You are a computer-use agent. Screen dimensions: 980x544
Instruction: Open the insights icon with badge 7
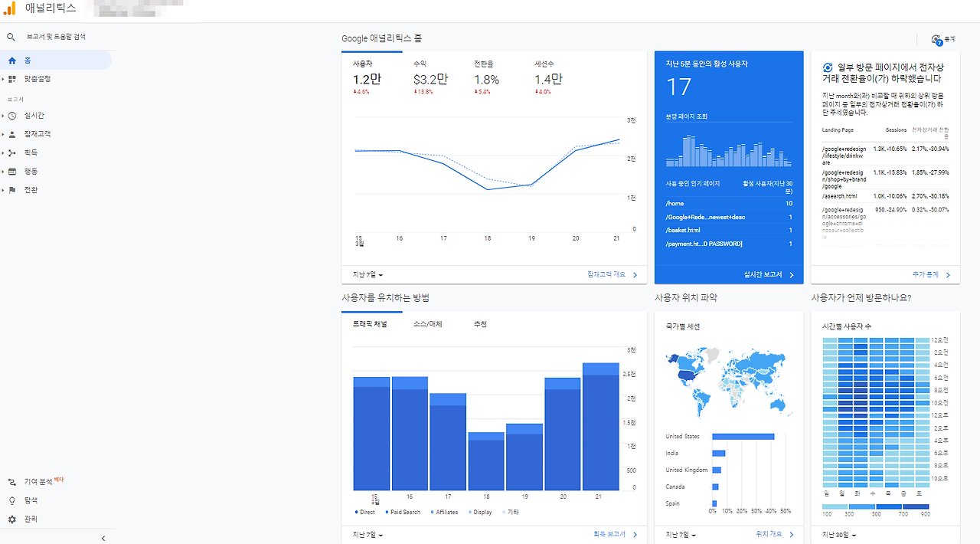pos(936,39)
